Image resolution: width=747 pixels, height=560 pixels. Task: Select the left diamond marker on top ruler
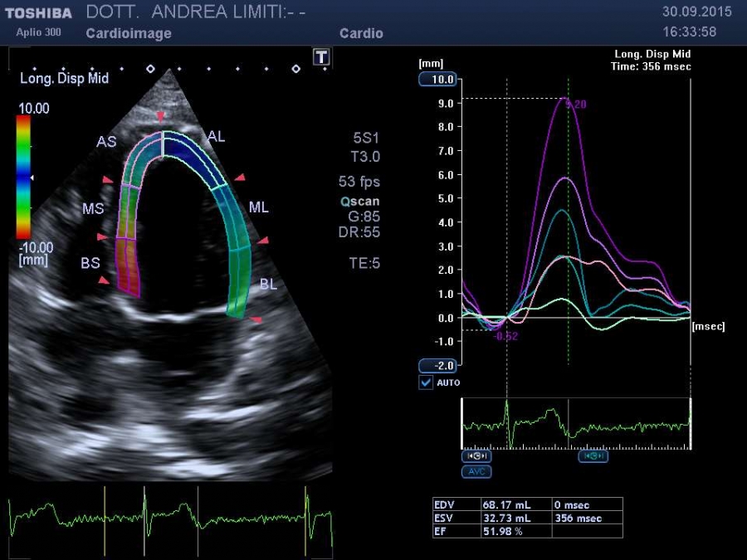(150, 69)
